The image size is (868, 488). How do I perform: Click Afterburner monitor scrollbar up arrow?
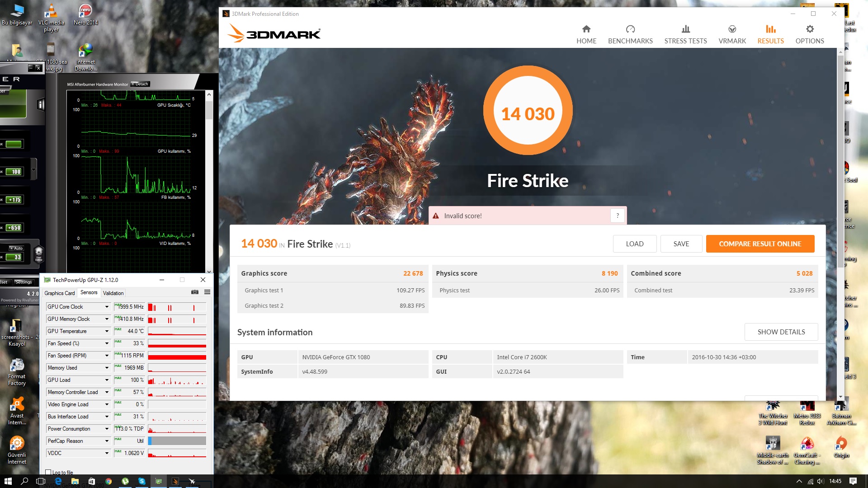(x=209, y=94)
